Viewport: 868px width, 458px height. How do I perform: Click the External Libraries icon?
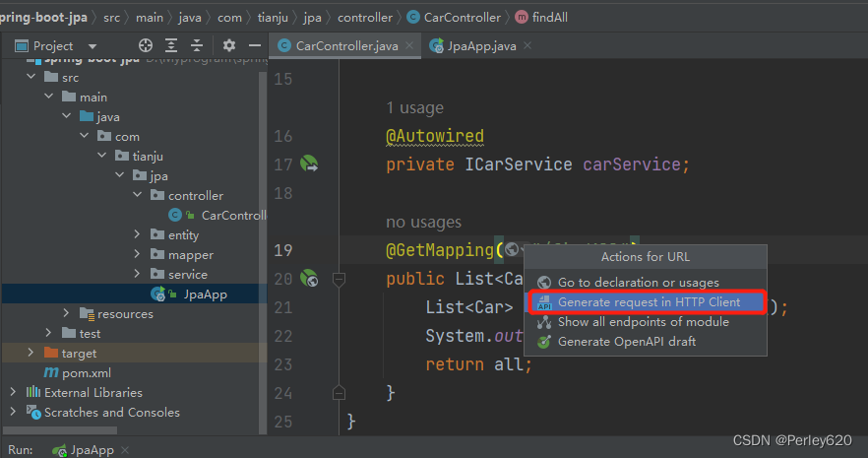click(x=33, y=392)
